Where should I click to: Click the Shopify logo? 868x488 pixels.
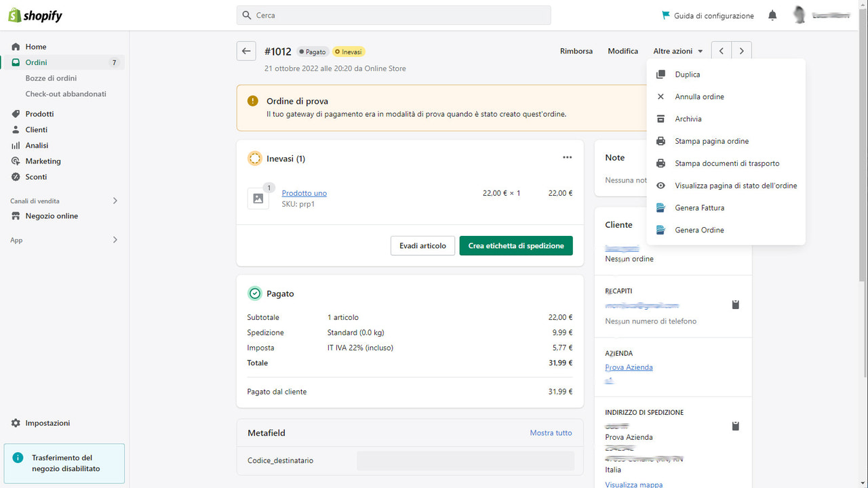click(x=35, y=15)
